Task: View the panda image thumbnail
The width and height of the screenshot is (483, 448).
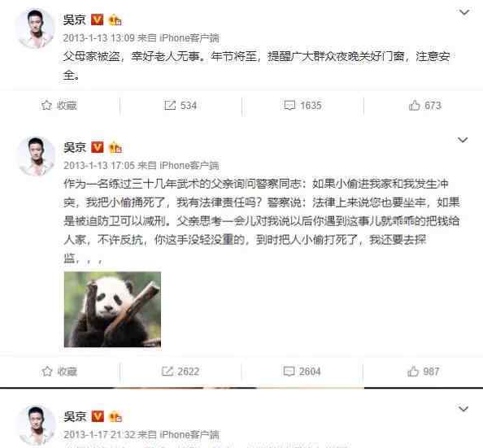Action: (x=112, y=309)
